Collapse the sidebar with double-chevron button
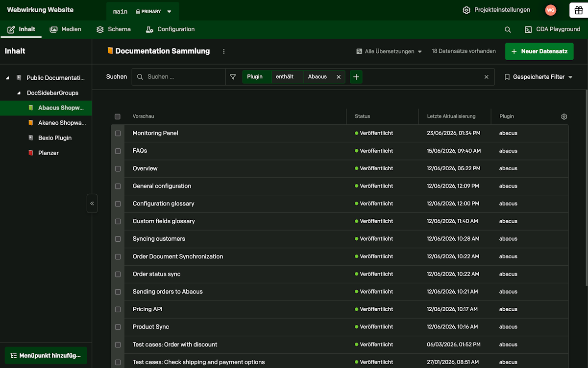Image resolution: width=588 pixels, height=368 pixels. pos(92,204)
